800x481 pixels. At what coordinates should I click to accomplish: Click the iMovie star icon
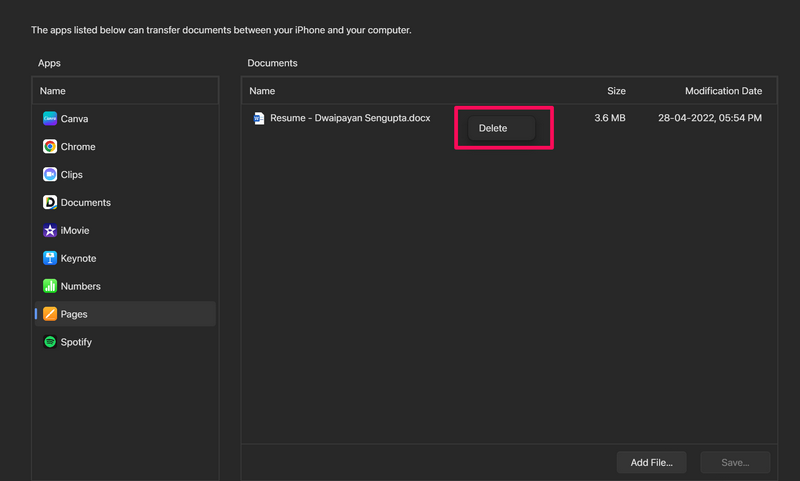(50, 230)
